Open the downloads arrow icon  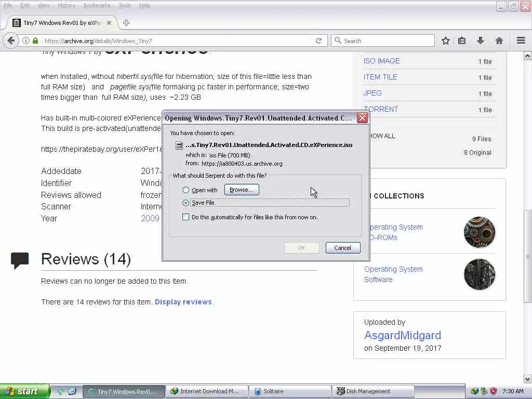481,41
